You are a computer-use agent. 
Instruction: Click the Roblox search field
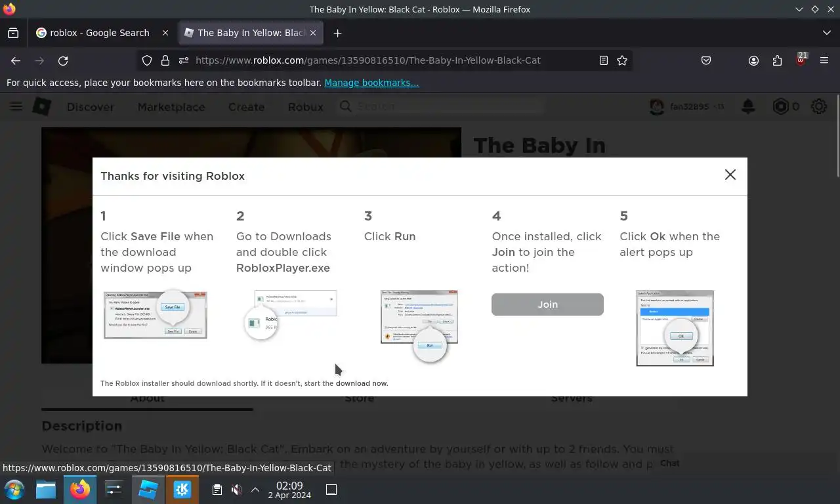tap(441, 106)
